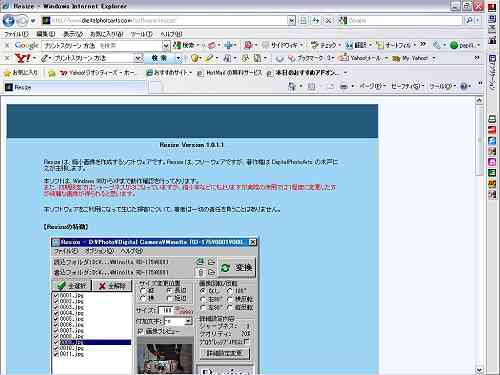Click the Refresh icon beside the address bar
Screen dimensions: 500x375
click(x=315, y=21)
